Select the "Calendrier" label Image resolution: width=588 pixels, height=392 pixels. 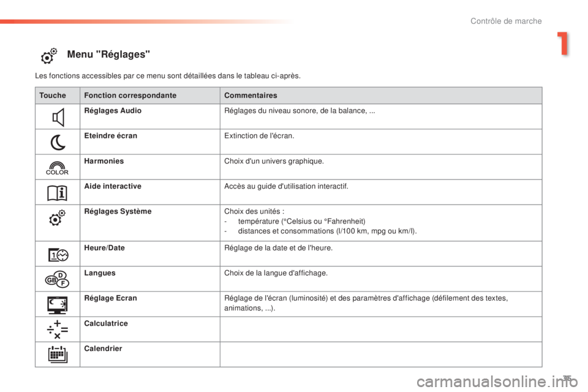pos(103,349)
